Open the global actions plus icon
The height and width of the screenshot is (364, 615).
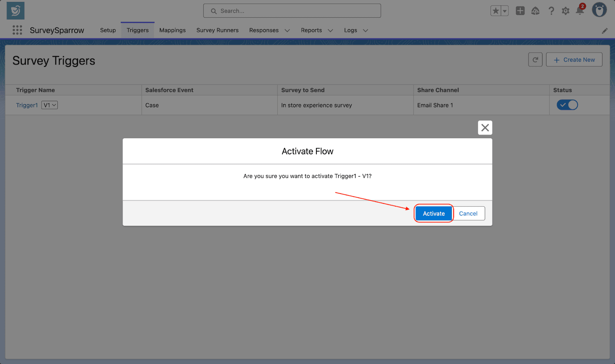click(x=520, y=11)
